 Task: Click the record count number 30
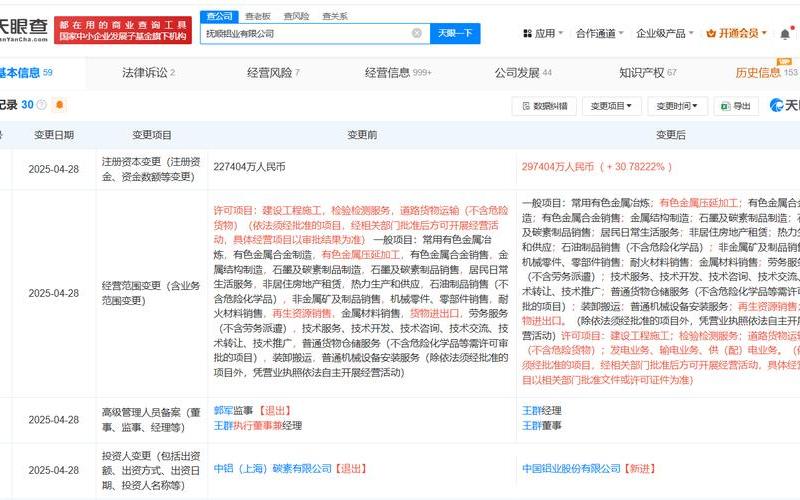click(x=27, y=105)
